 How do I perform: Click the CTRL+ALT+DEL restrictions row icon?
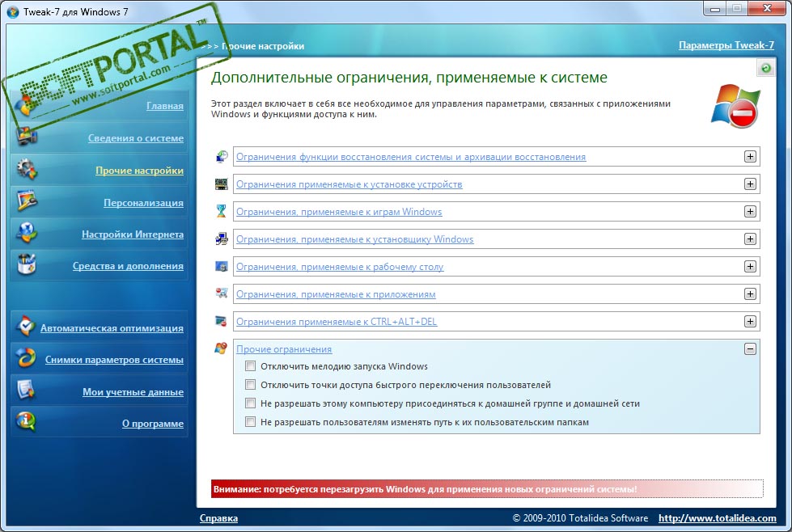(x=221, y=322)
